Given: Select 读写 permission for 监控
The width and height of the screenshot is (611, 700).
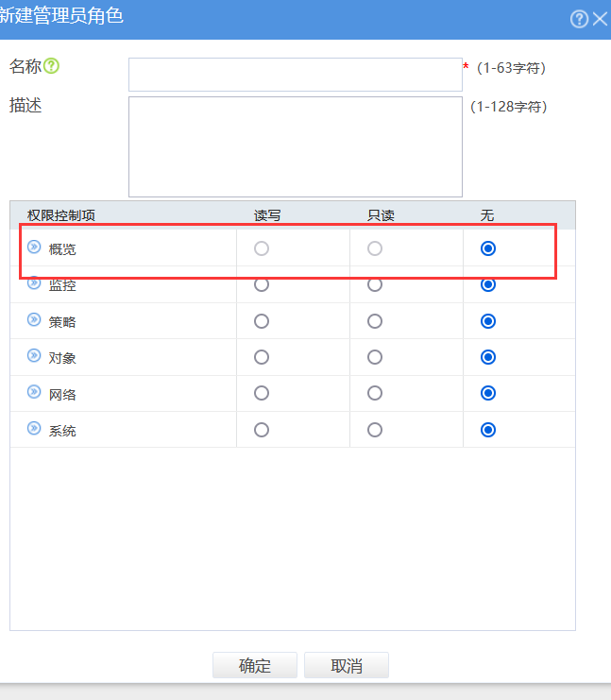Looking at the screenshot, I should coord(262,284).
